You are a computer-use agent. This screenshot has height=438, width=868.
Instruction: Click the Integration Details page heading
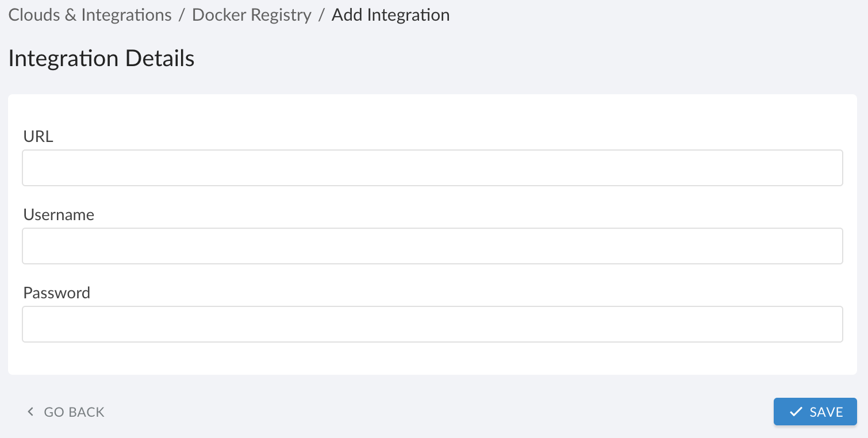pos(101,57)
